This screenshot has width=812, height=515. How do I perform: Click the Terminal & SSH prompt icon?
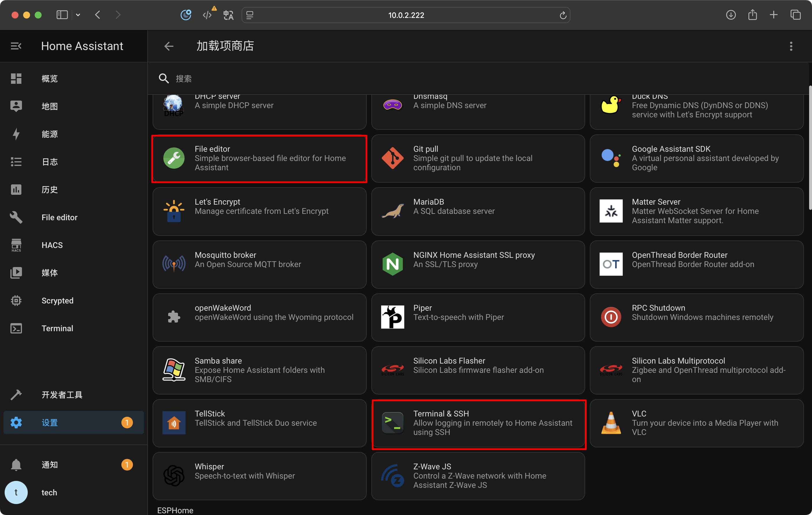(x=392, y=423)
